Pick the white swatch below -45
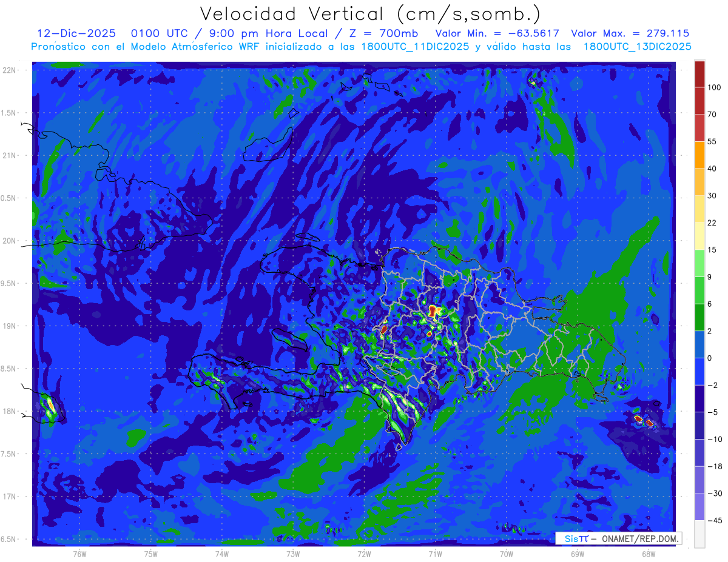Image resolution: width=728 pixels, height=562 pixels. pos(699,534)
